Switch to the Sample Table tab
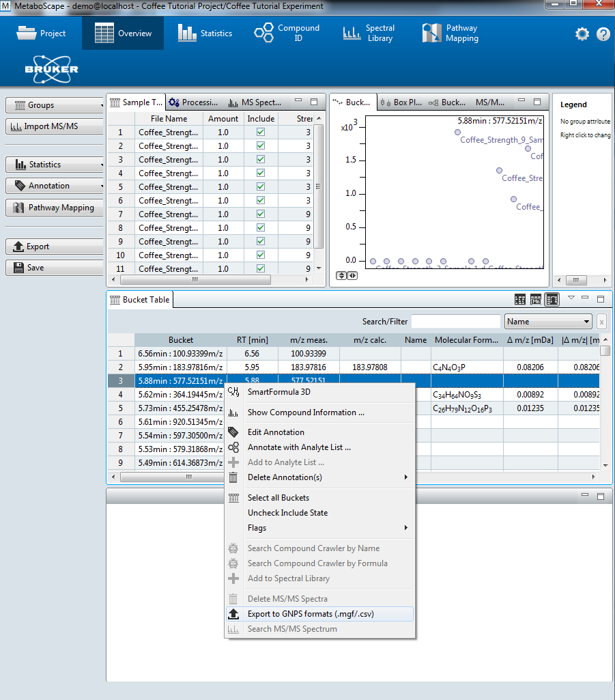This screenshot has height=700, width=615. coord(136,102)
